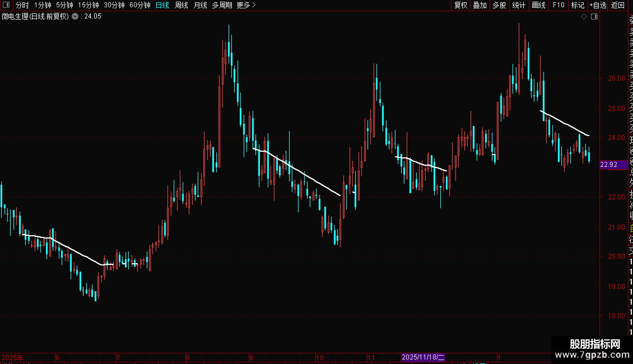
Task: Open the 多股 multi-stock view
Action: [499, 5]
